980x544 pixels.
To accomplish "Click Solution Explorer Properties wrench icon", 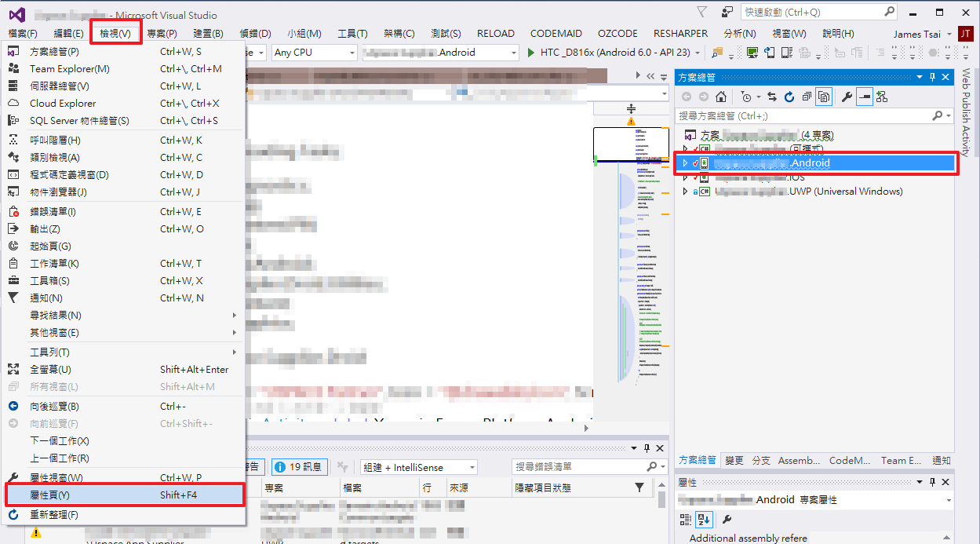I will coord(847,97).
